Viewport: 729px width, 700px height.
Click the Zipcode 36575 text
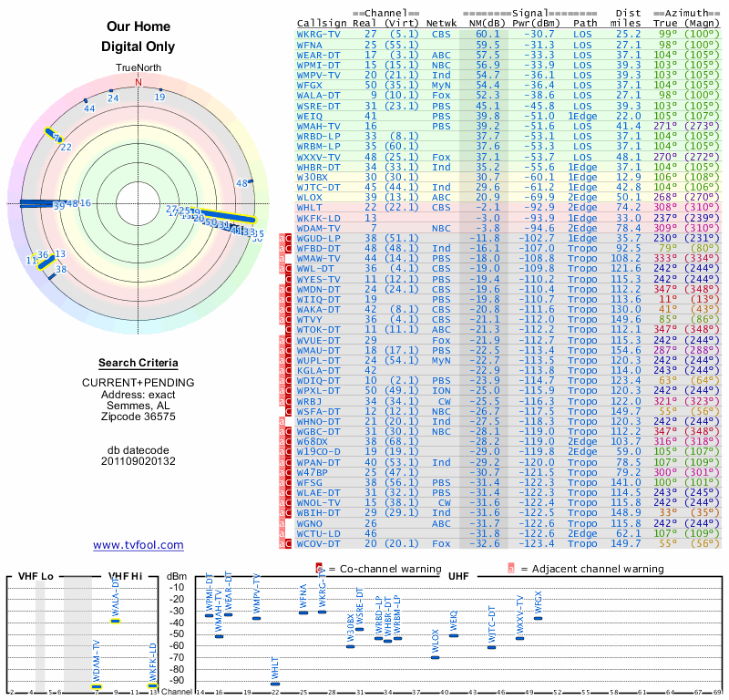pyautogui.click(x=139, y=417)
